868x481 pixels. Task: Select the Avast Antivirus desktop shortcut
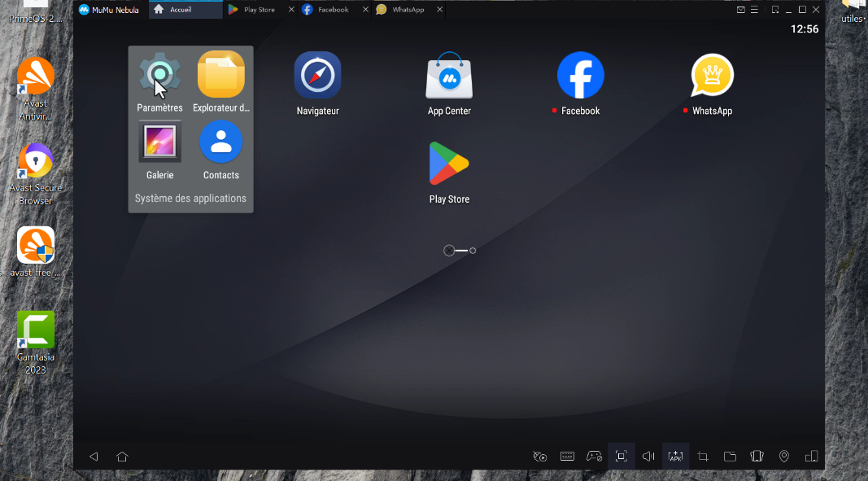[x=36, y=90]
